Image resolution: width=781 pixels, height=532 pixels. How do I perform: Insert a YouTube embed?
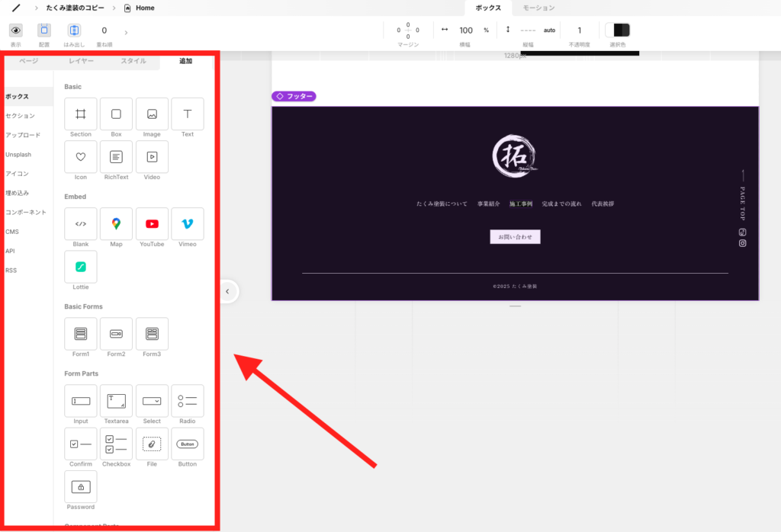(152, 224)
